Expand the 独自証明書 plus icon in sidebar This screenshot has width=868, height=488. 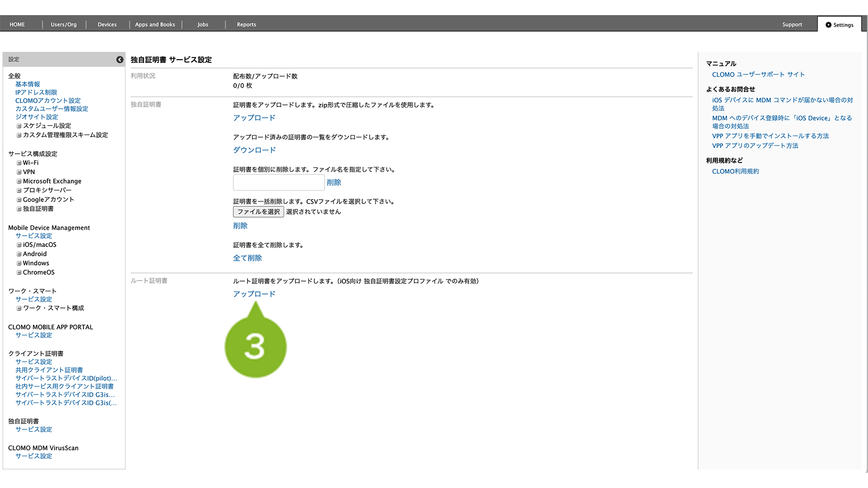[x=19, y=209]
